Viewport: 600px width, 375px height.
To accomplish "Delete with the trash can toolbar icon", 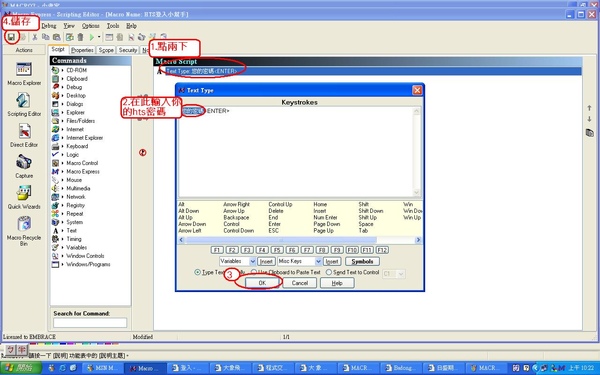I will click(80, 37).
